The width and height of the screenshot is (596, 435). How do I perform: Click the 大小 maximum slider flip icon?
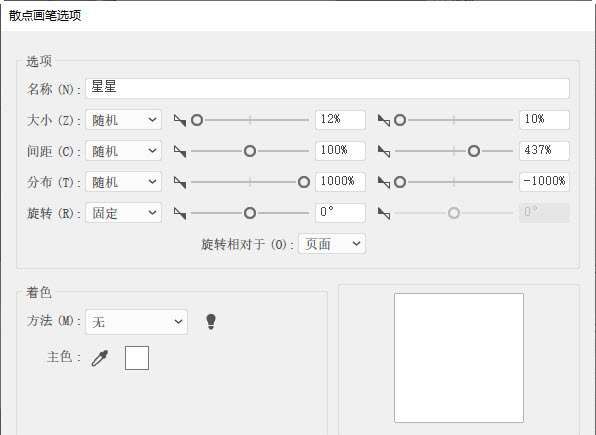[384, 121]
